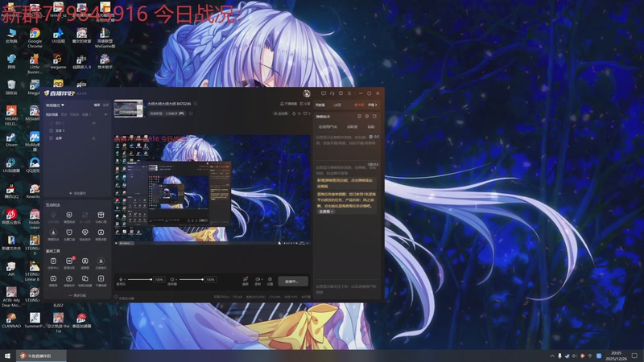This screenshot has width=644, height=362.
Task: Open the 房管助手 room manager tool
Action: 69,280
